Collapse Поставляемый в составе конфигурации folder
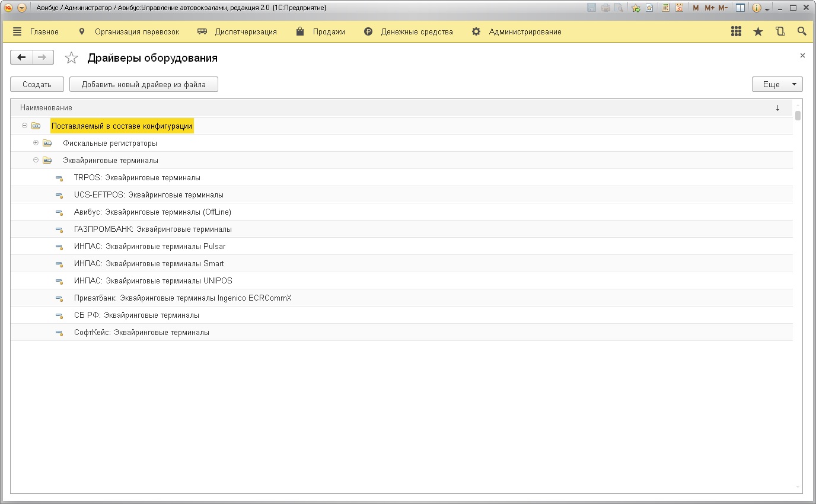 click(x=24, y=126)
